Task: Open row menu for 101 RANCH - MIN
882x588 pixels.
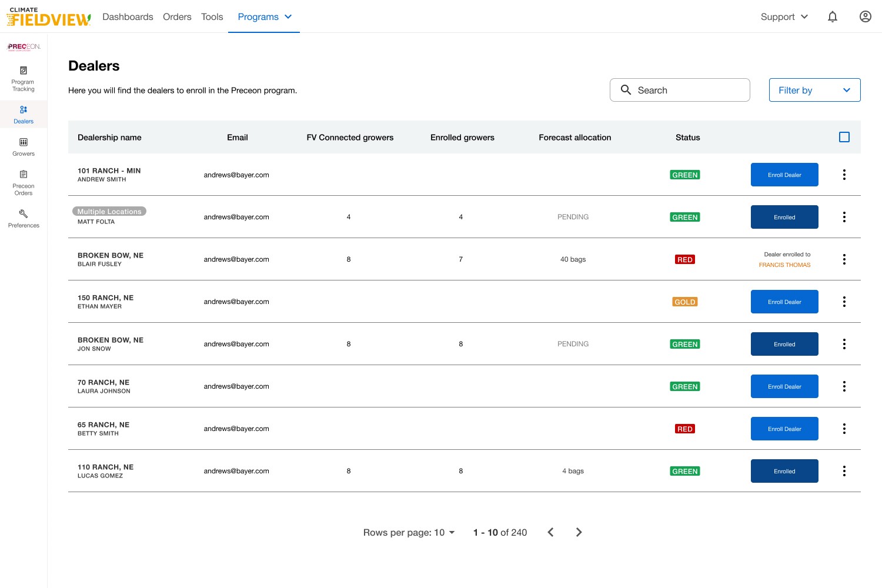Action: (x=844, y=175)
